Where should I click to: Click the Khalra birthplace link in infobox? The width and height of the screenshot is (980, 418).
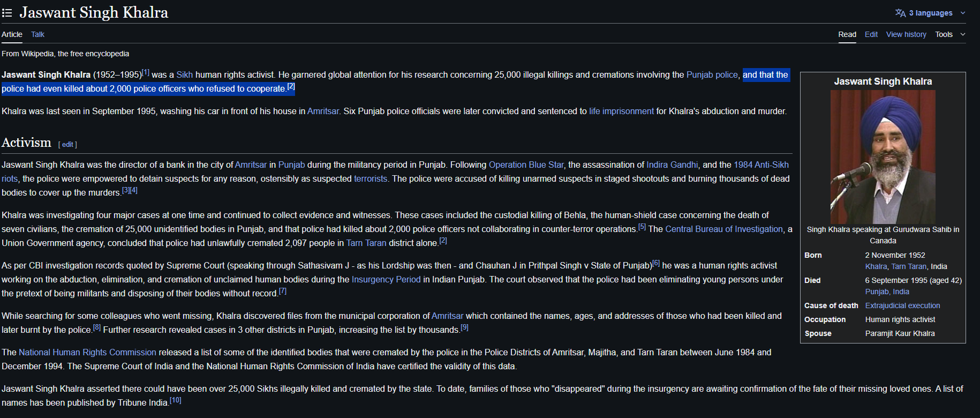pyautogui.click(x=876, y=266)
